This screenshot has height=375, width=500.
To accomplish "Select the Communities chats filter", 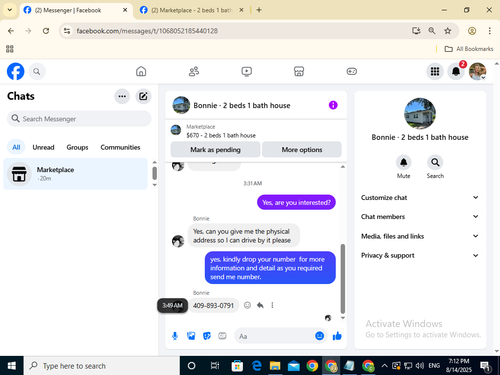I will 120,147.
